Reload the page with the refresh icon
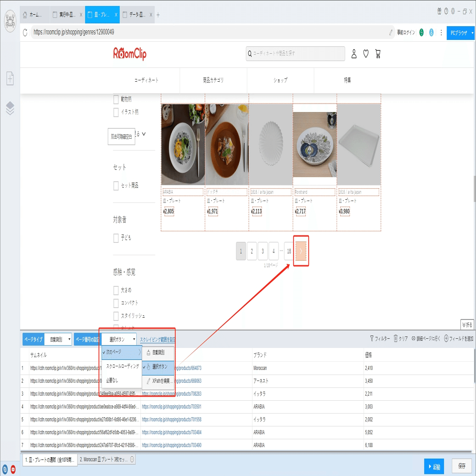The height and width of the screenshot is (476, 476). point(25,32)
